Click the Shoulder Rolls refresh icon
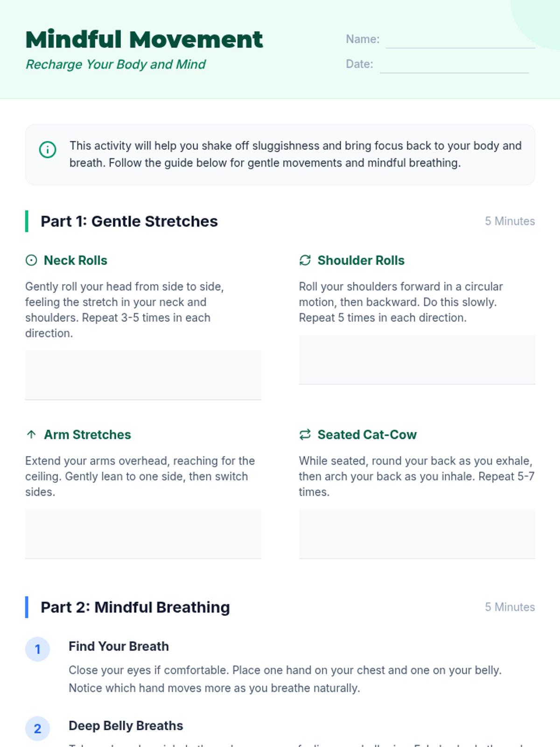Image resolution: width=560 pixels, height=747 pixels. coord(305,261)
